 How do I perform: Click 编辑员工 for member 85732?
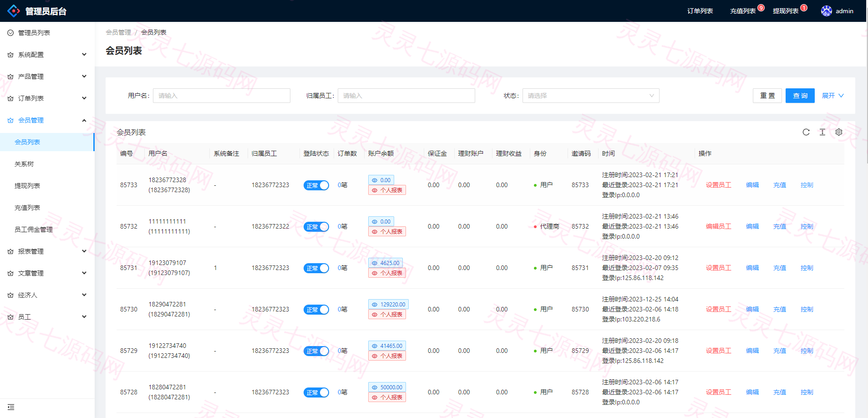click(x=719, y=226)
